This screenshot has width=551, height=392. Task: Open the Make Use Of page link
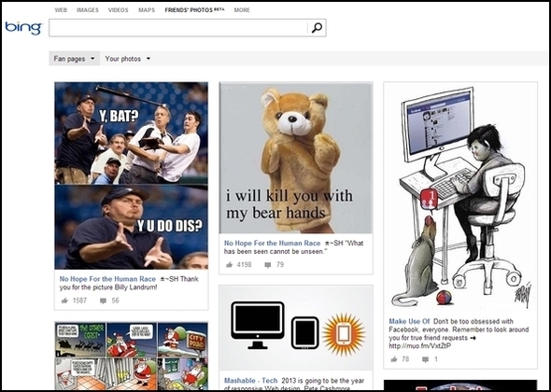[409, 321]
